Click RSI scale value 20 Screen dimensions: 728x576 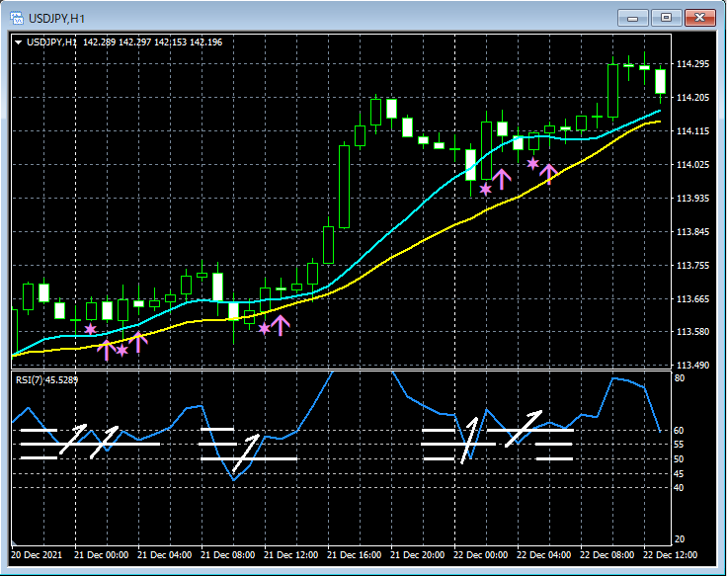680,539
